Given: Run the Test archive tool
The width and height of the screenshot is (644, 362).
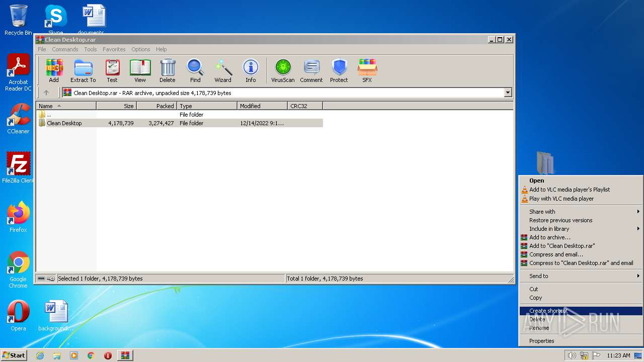Looking at the screenshot, I should click(x=112, y=70).
